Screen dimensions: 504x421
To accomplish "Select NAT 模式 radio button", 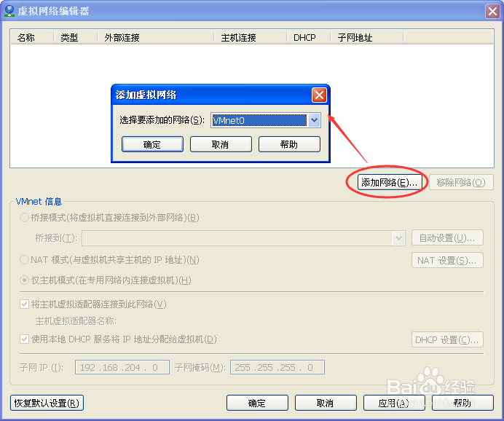I will (25, 260).
